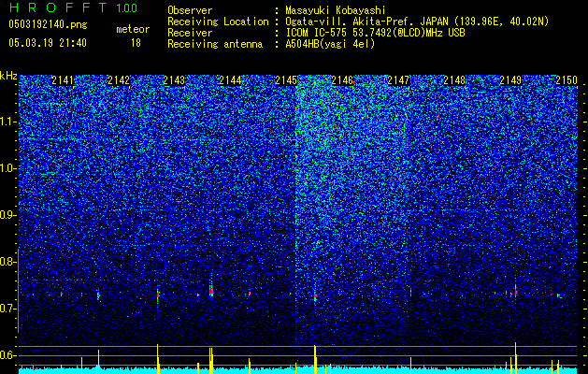Click time marker 2143
This screenshot has width=588, height=374.
pos(175,80)
